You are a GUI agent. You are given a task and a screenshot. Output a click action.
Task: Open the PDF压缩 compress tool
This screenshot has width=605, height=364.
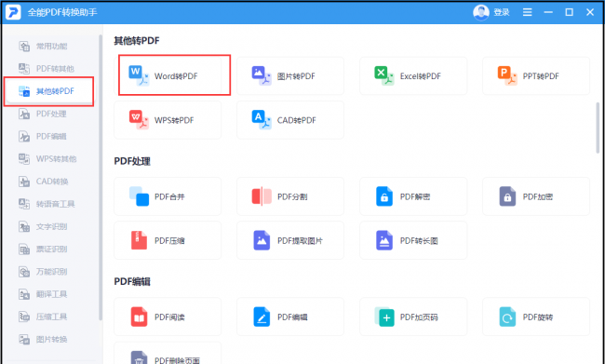point(168,240)
